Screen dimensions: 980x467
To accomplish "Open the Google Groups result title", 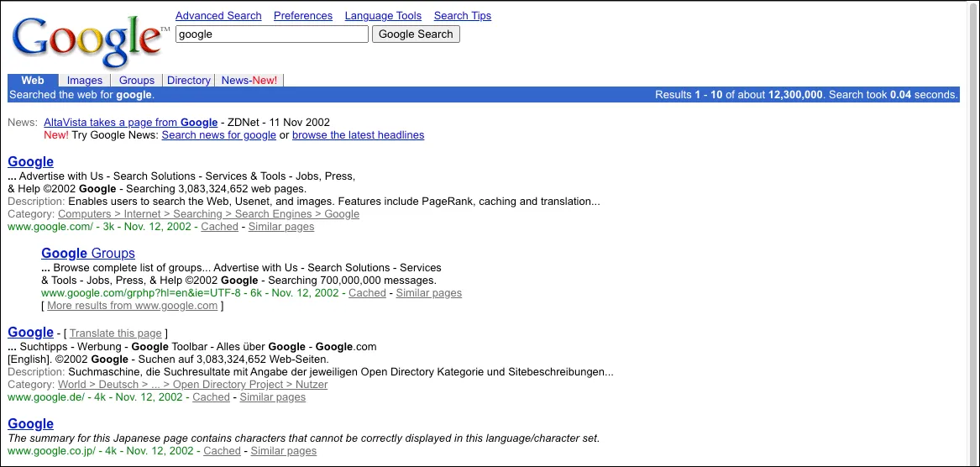I will [x=88, y=253].
